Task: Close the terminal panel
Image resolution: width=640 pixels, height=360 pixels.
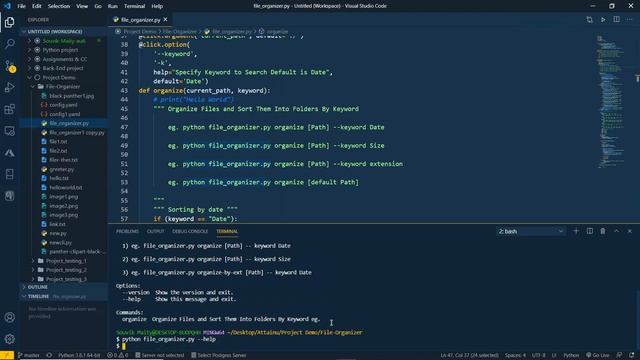Action: [x=629, y=231]
